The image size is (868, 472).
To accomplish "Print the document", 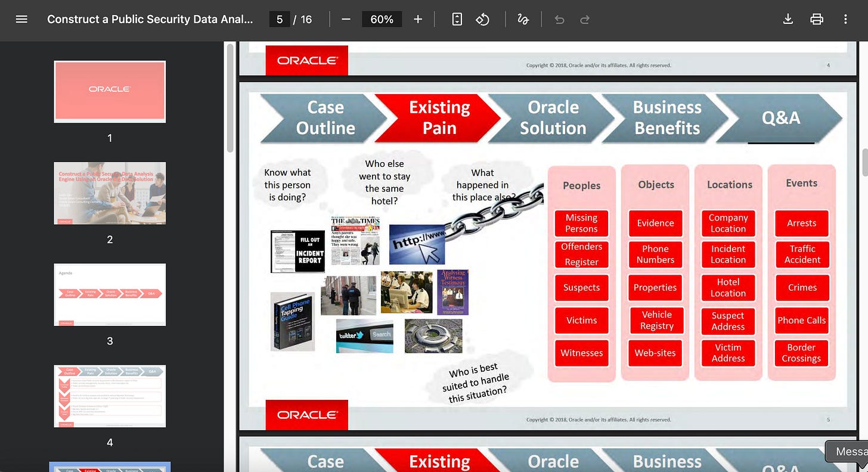I will (817, 19).
